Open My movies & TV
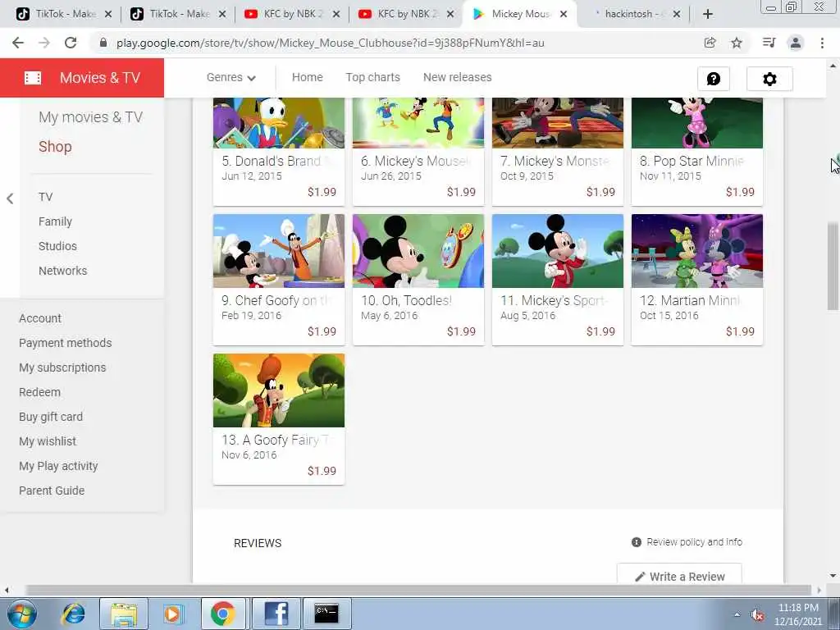840x630 pixels. [x=90, y=117]
